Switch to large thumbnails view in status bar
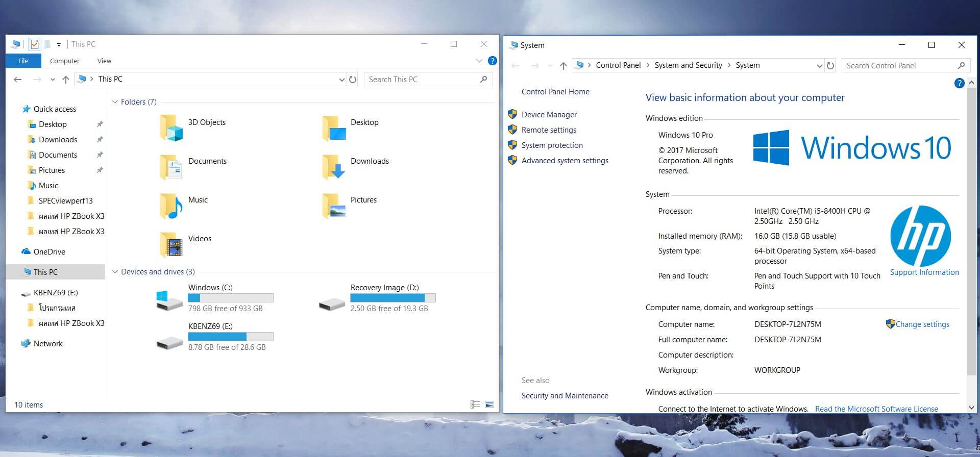980x457 pixels. [489, 404]
